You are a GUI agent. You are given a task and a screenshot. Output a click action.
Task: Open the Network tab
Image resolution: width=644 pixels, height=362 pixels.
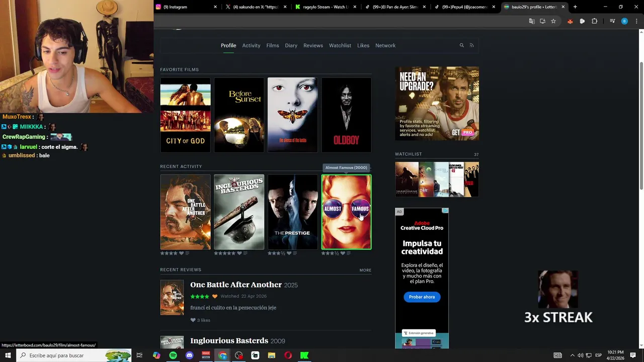385,45
